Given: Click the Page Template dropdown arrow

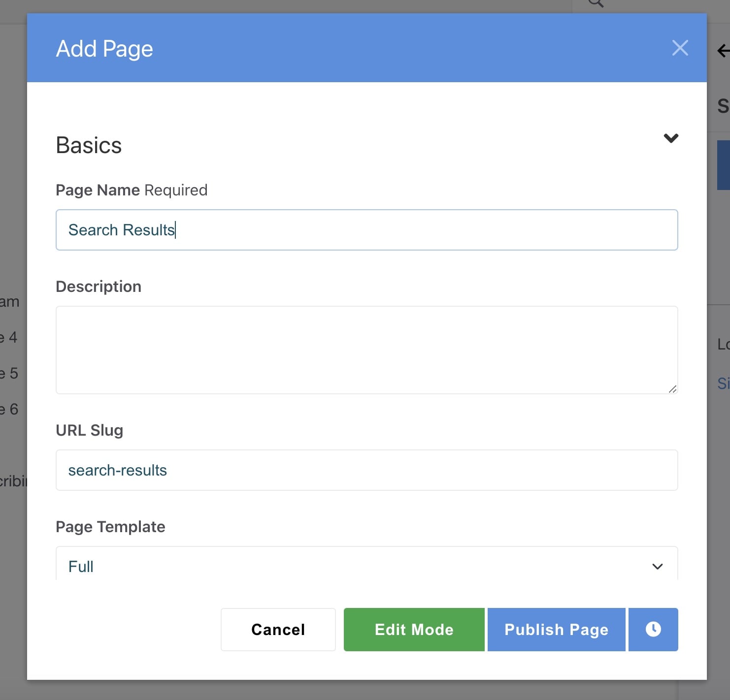Looking at the screenshot, I should (x=657, y=567).
